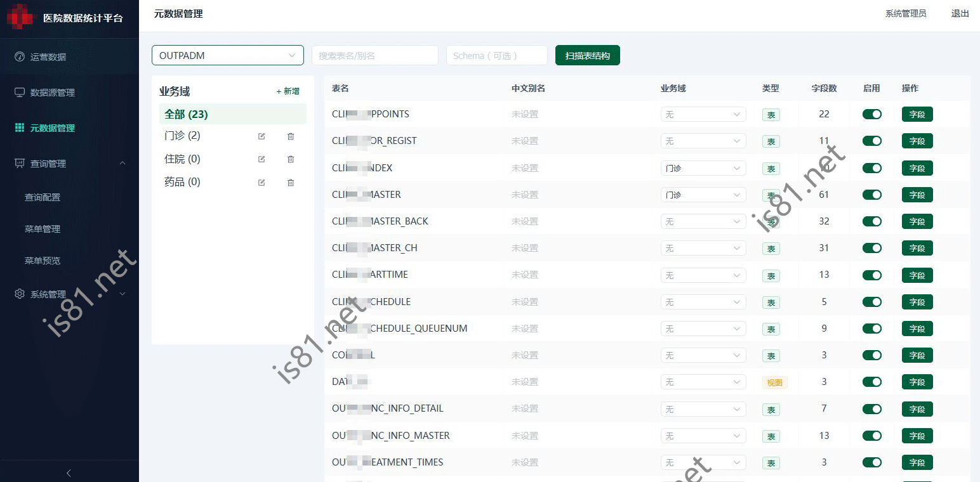Click the 视图 type tag
This screenshot has width=980, height=482.
pyautogui.click(x=775, y=382)
